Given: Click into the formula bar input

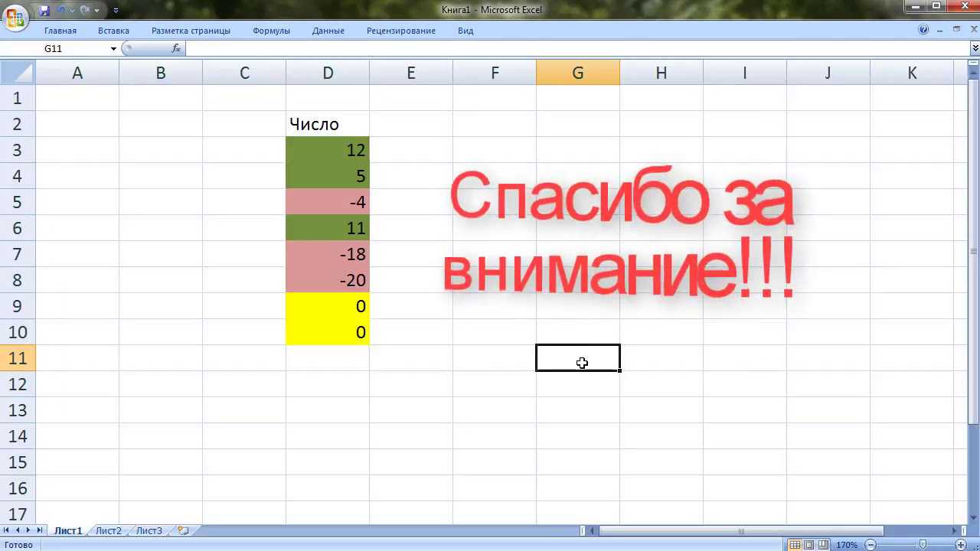Looking at the screenshot, I should tap(577, 48).
